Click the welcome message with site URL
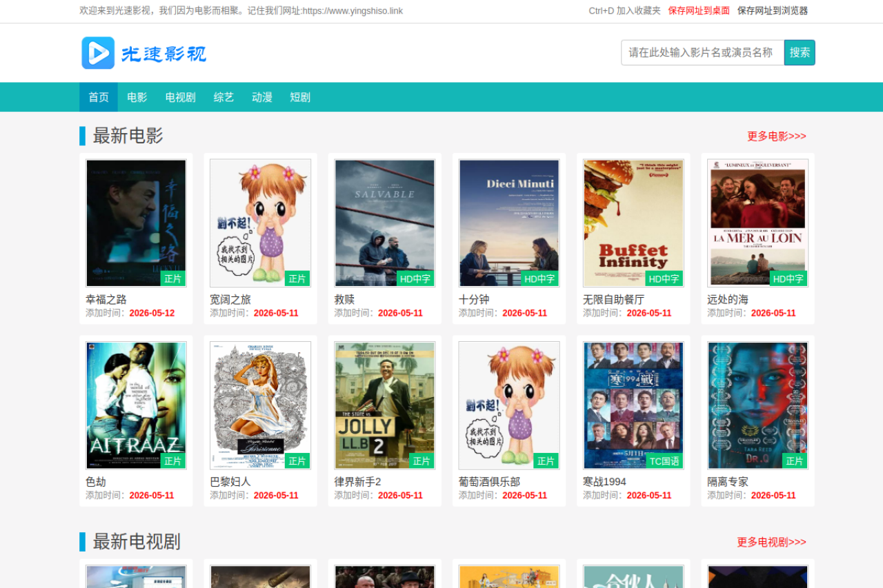Screen dimensions: 883x588 click(x=241, y=11)
